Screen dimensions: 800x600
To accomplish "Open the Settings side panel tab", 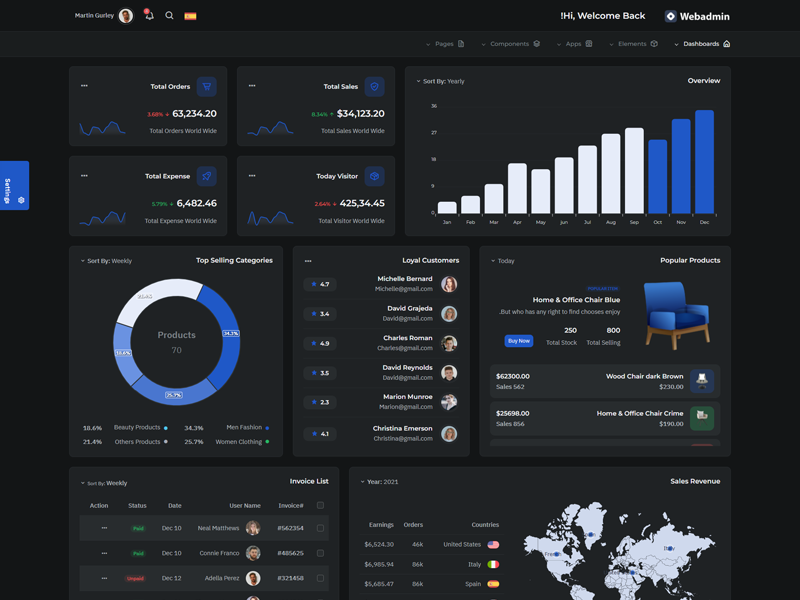I will click(x=14, y=186).
